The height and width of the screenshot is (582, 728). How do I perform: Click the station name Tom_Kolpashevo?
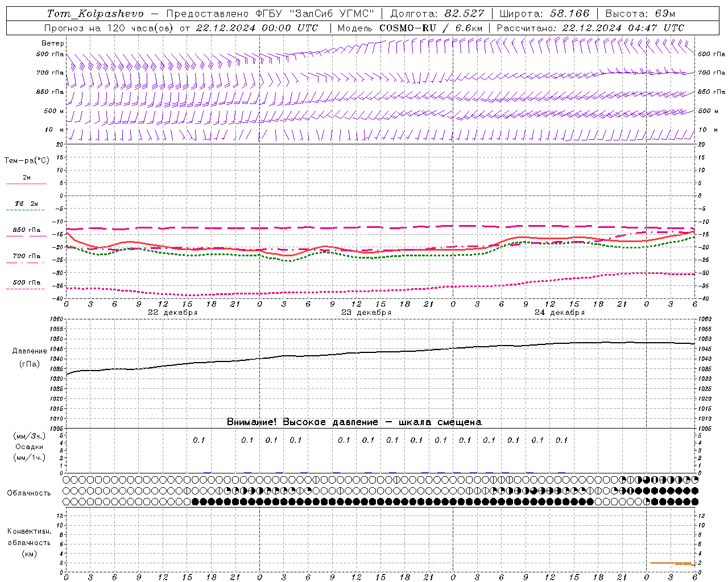[96, 14]
